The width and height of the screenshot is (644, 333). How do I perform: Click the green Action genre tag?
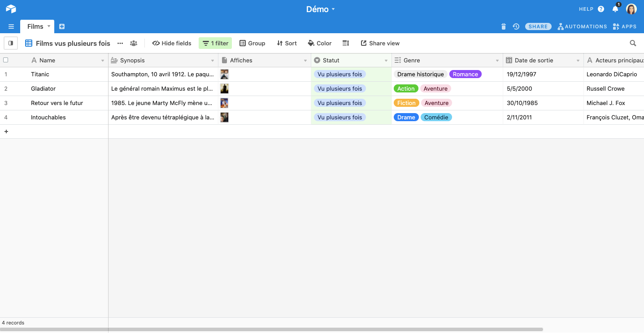406,89
